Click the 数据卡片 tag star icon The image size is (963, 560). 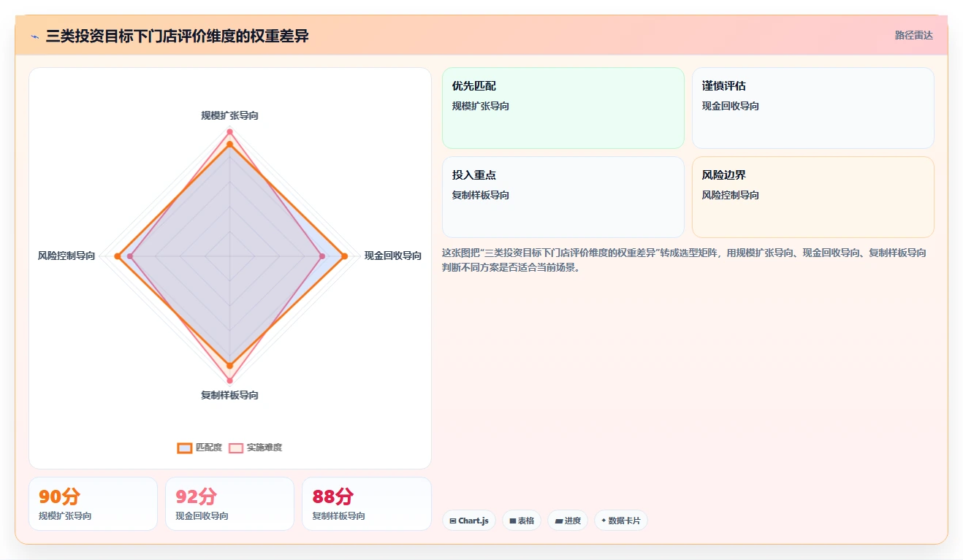tap(604, 521)
